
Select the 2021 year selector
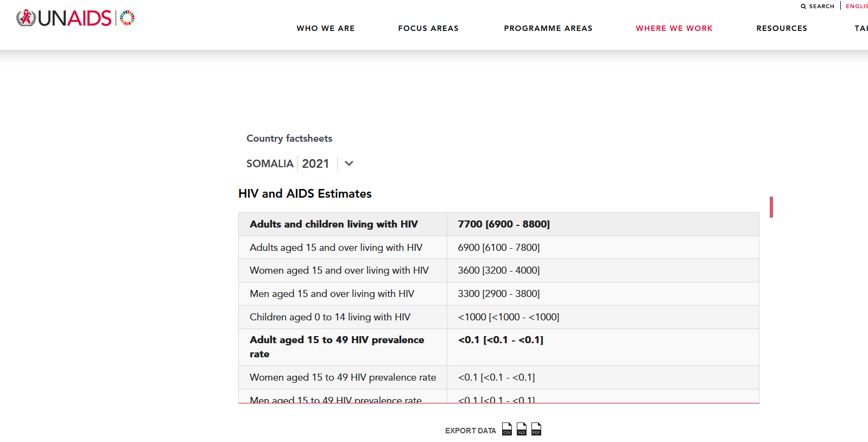click(x=315, y=163)
